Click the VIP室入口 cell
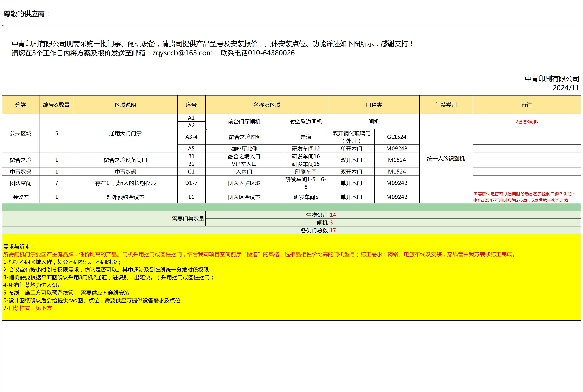This screenshot has height=392, width=583. point(244,164)
